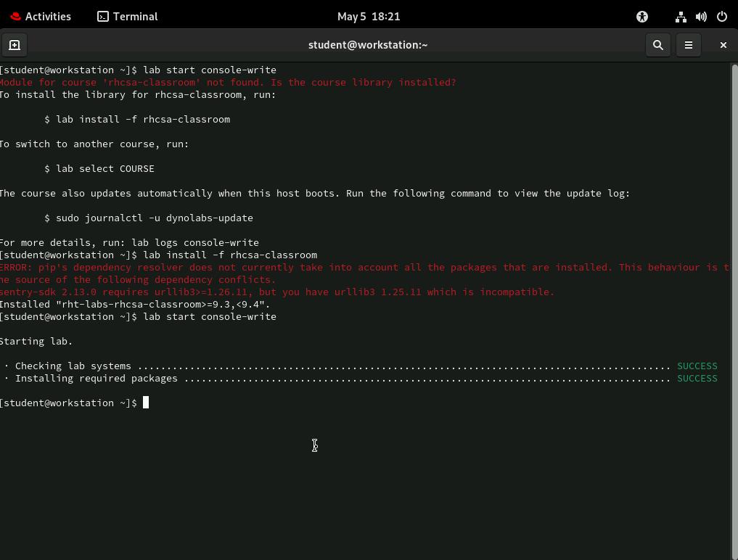Open the Activities overview
Image resolution: width=738 pixels, height=560 pixels.
(x=41, y=17)
